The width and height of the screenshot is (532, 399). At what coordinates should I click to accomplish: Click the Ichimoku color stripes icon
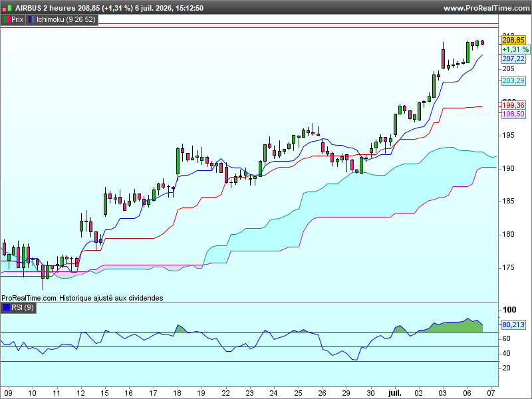32,20
